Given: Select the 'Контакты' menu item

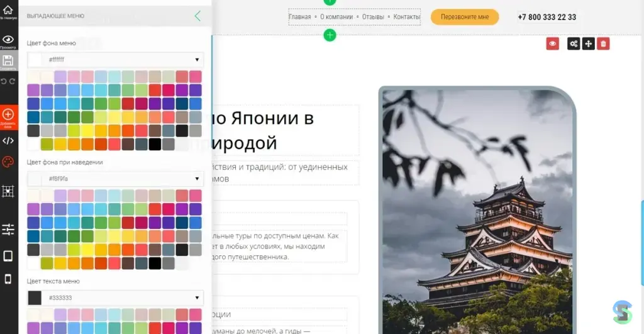Looking at the screenshot, I should [406, 17].
